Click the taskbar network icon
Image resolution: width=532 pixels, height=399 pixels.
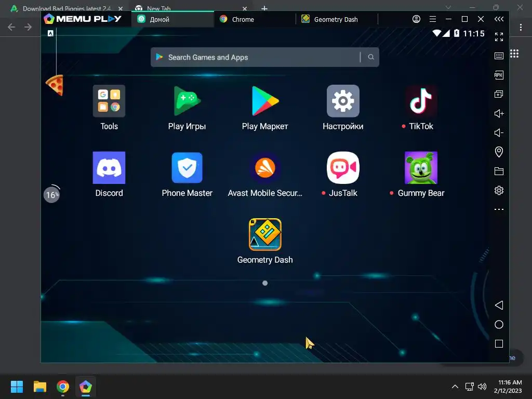pyautogui.click(x=470, y=387)
